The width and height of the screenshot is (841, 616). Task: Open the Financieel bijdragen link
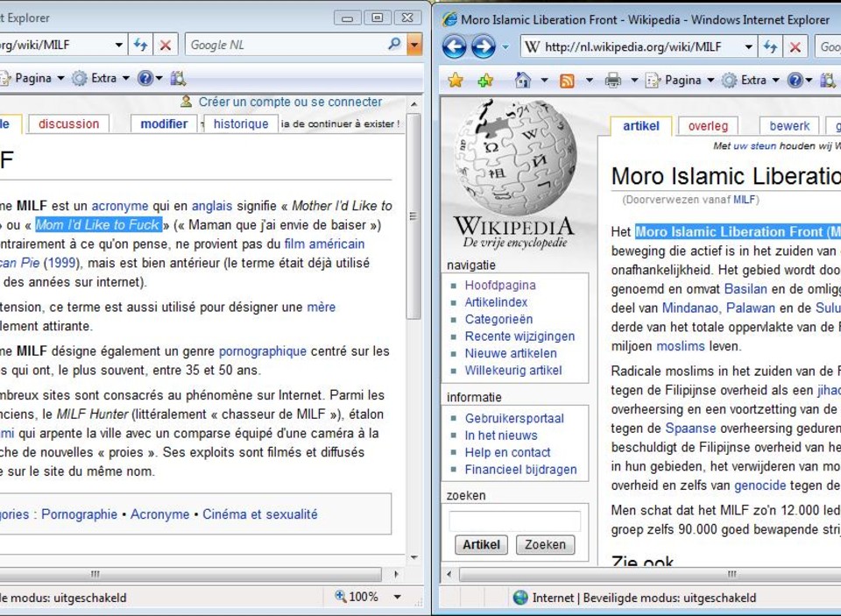tap(520, 470)
